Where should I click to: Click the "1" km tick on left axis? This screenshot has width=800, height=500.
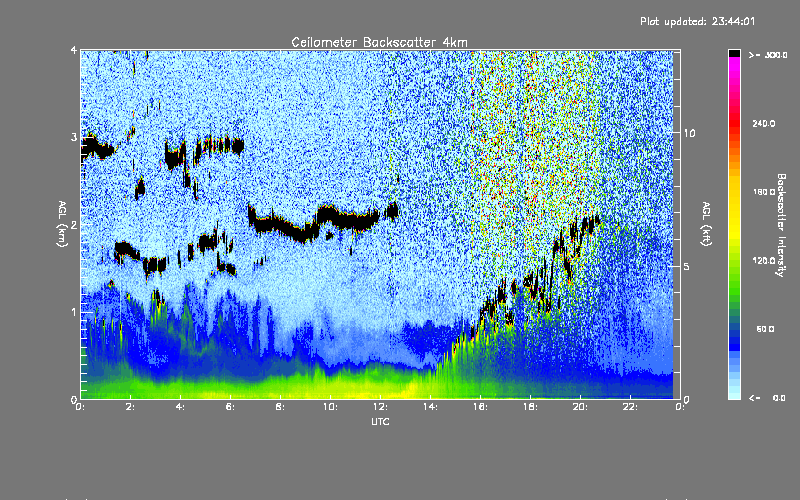coord(74,312)
